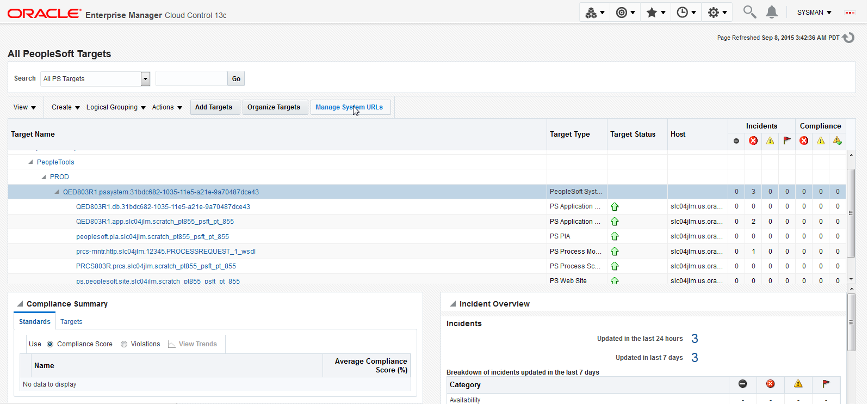The height and width of the screenshot is (404, 868).
Task: Open the notifications bell
Action: click(x=772, y=12)
